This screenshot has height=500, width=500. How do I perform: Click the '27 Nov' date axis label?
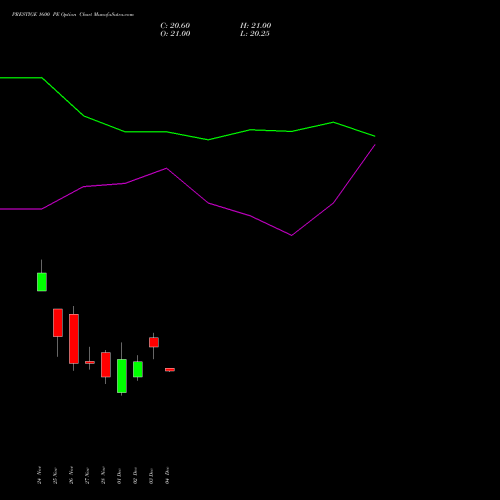click(x=87, y=476)
